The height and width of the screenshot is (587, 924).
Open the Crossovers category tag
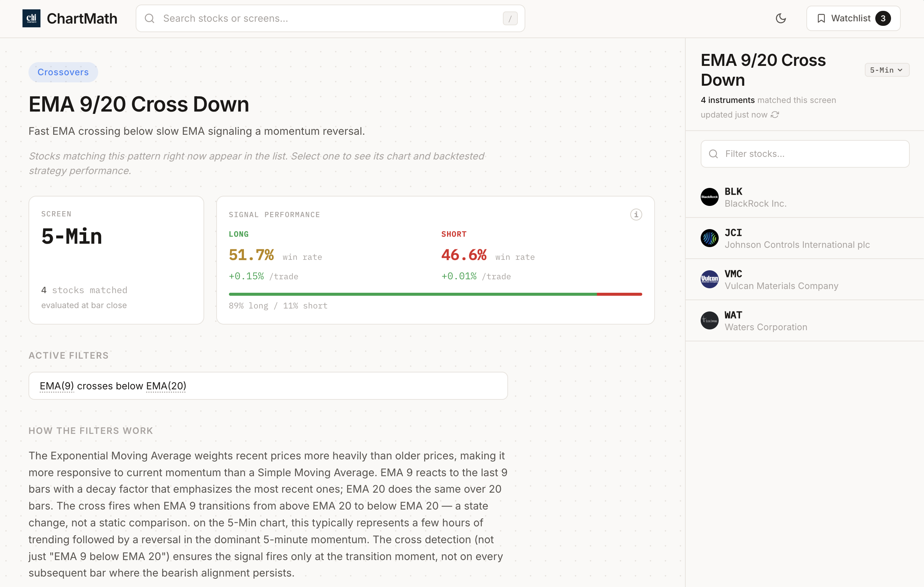coord(63,72)
